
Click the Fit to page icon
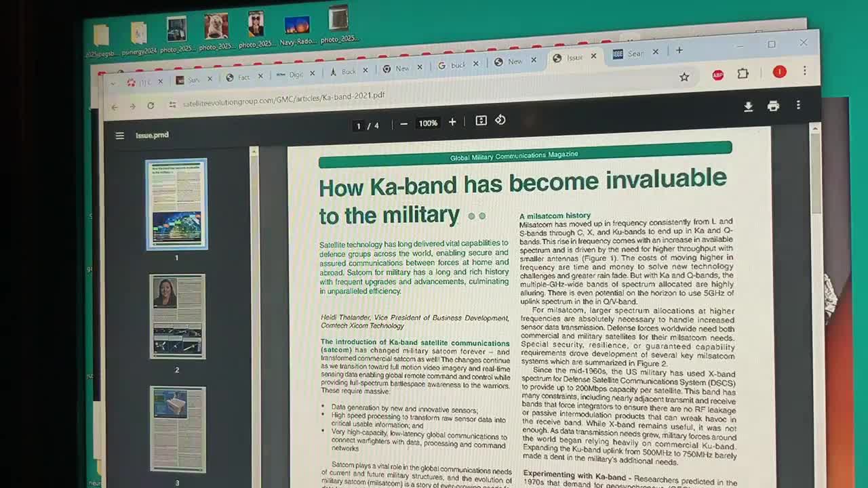point(481,121)
